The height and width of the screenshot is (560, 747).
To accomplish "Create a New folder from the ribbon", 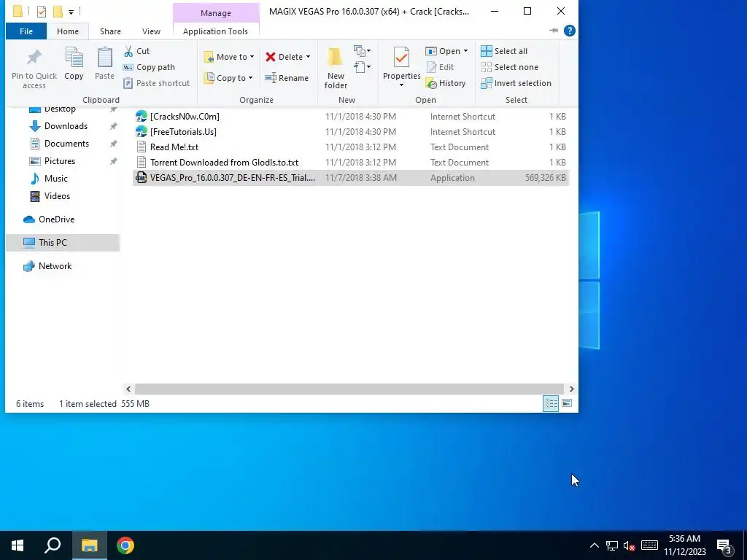I will 336,68.
